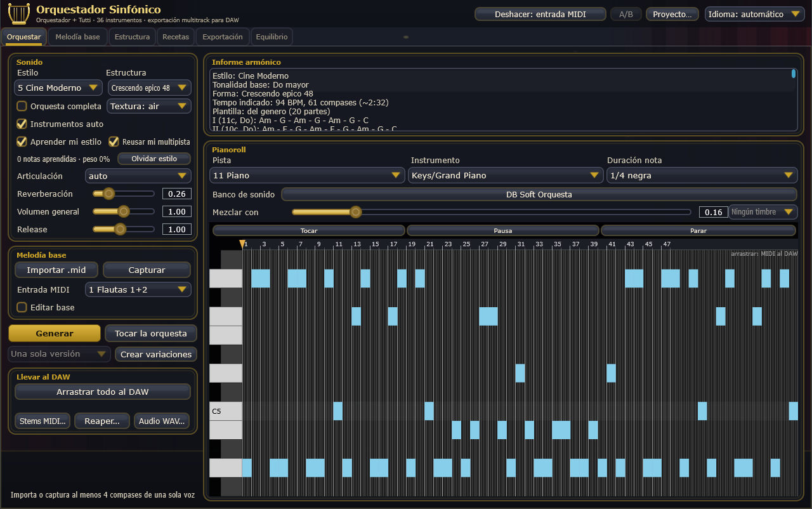This screenshot has width=812, height=509.
Task: Expand the Crescendo epico 48 structure dropdown
Action: [x=149, y=88]
